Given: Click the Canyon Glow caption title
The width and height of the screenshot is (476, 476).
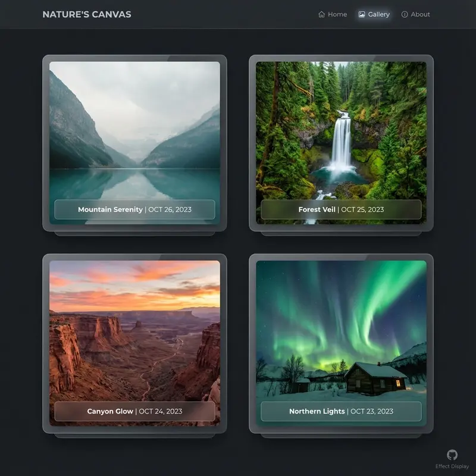Looking at the screenshot, I should pos(110,411).
